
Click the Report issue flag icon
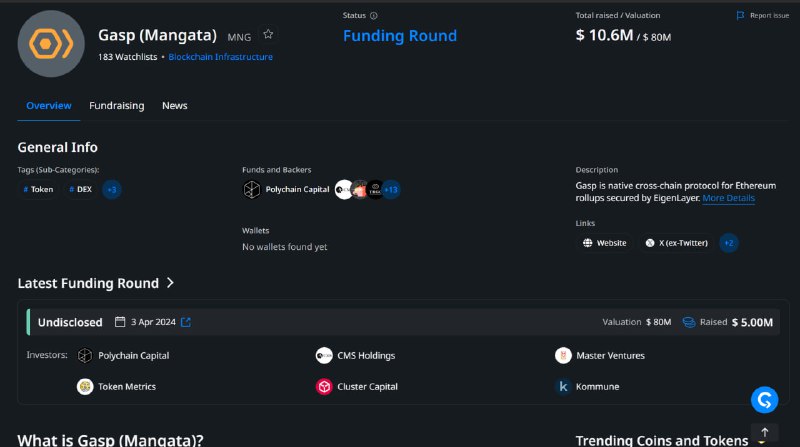740,15
